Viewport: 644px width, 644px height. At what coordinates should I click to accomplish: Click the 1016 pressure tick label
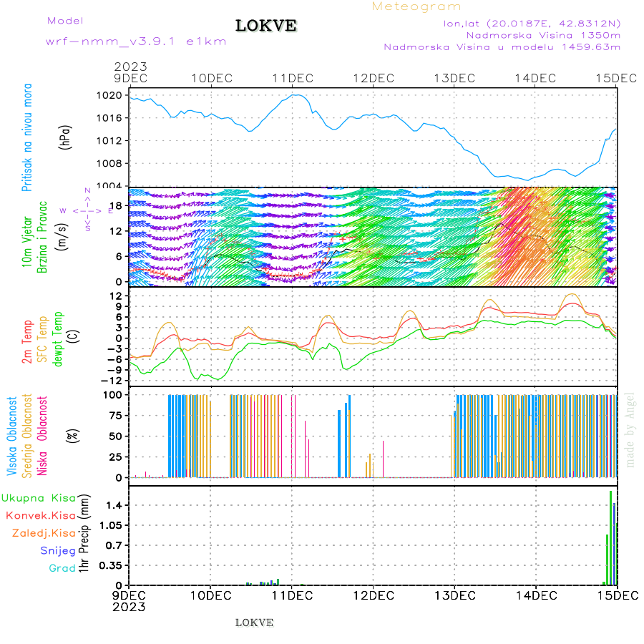click(109, 118)
